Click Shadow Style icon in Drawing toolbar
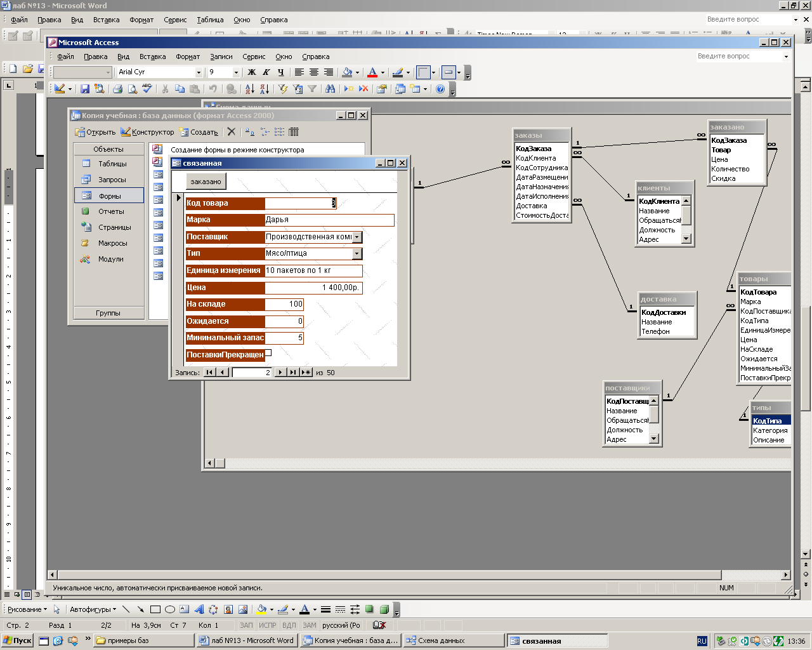Viewport: 812px width, 650px height. (369, 609)
